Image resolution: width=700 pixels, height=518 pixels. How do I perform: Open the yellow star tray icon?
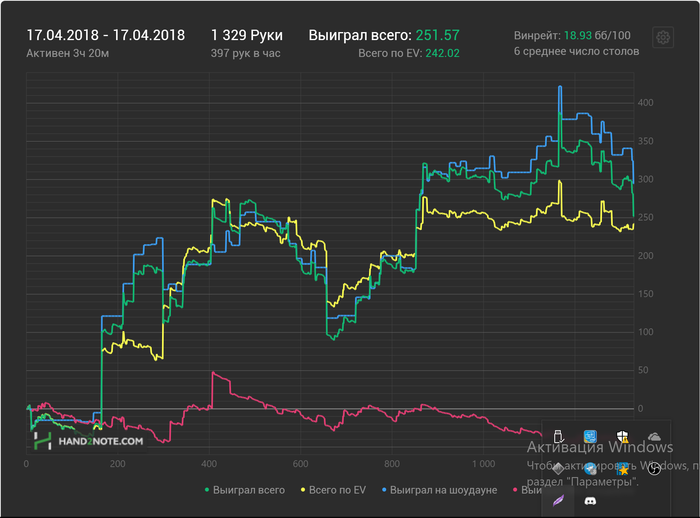[x=622, y=469]
